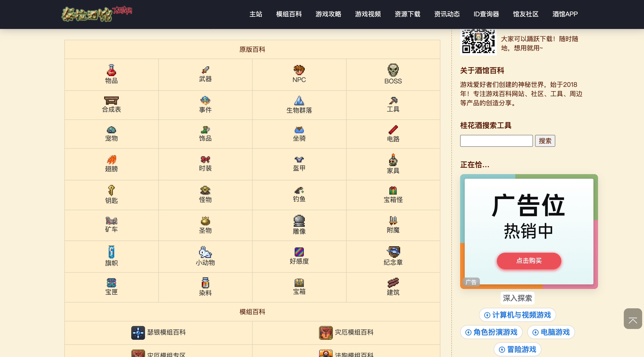Open the 好感度 rainbow block icon
Image resolution: width=644 pixels, height=357 pixels.
tap(299, 252)
